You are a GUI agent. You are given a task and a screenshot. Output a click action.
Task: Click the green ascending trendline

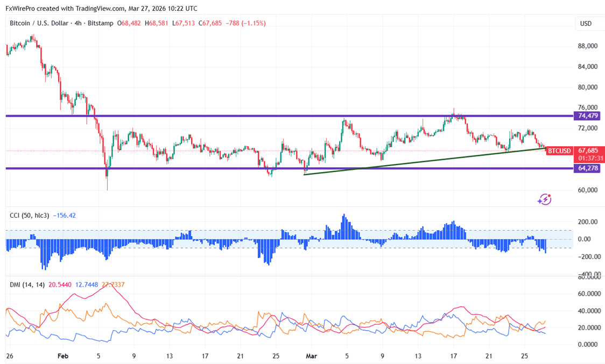(x=425, y=161)
